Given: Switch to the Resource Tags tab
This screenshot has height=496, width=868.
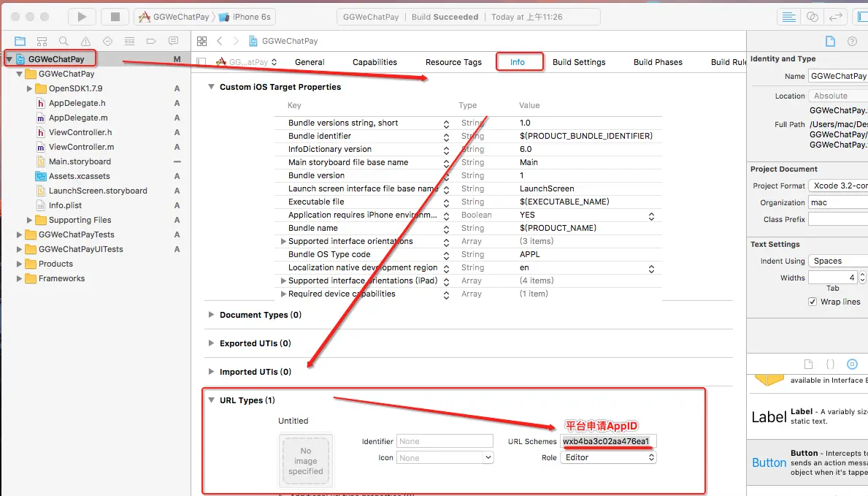Looking at the screenshot, I should coord(453,62).
